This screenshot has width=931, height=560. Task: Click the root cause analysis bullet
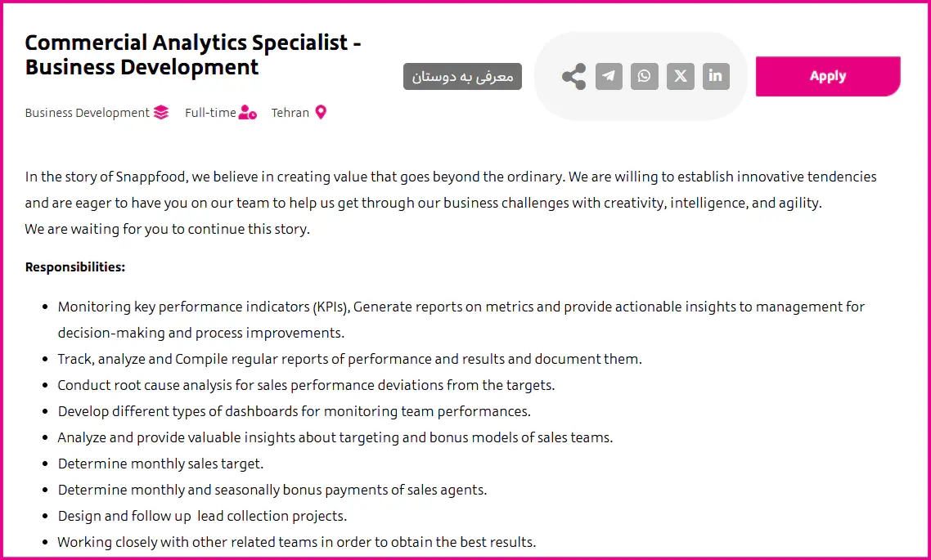point(306,385)
